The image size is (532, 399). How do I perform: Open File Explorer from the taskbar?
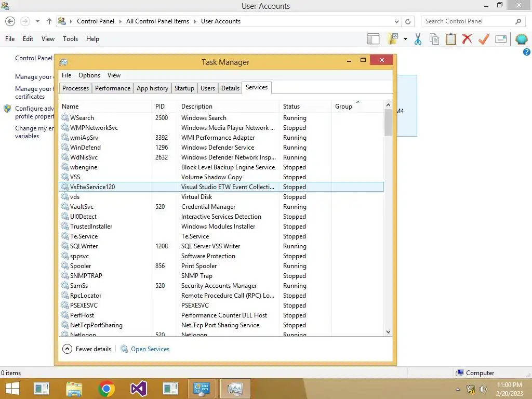(x=74, y=389)
